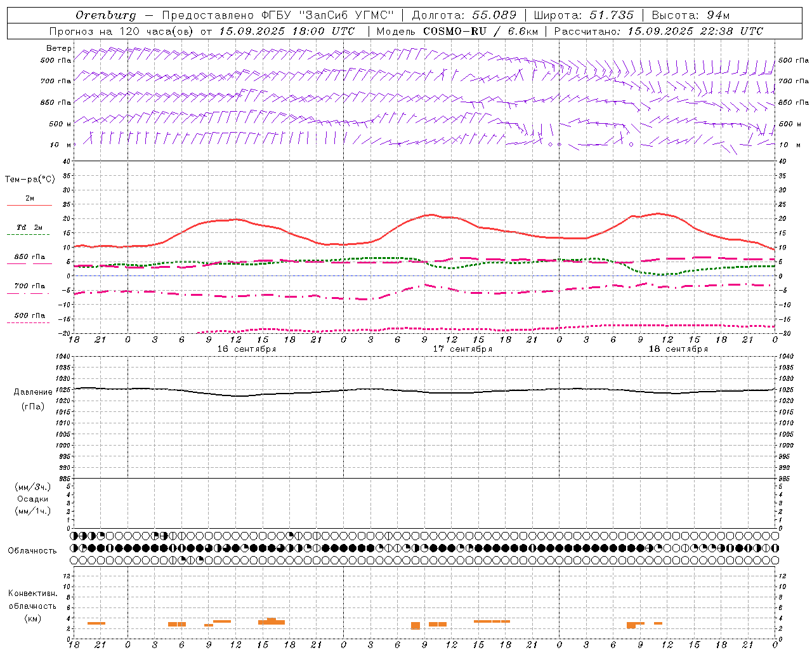Click the -20 label on right temperature axis
Image resolution: width=812 pixels, height=650 pixels.
785,334
